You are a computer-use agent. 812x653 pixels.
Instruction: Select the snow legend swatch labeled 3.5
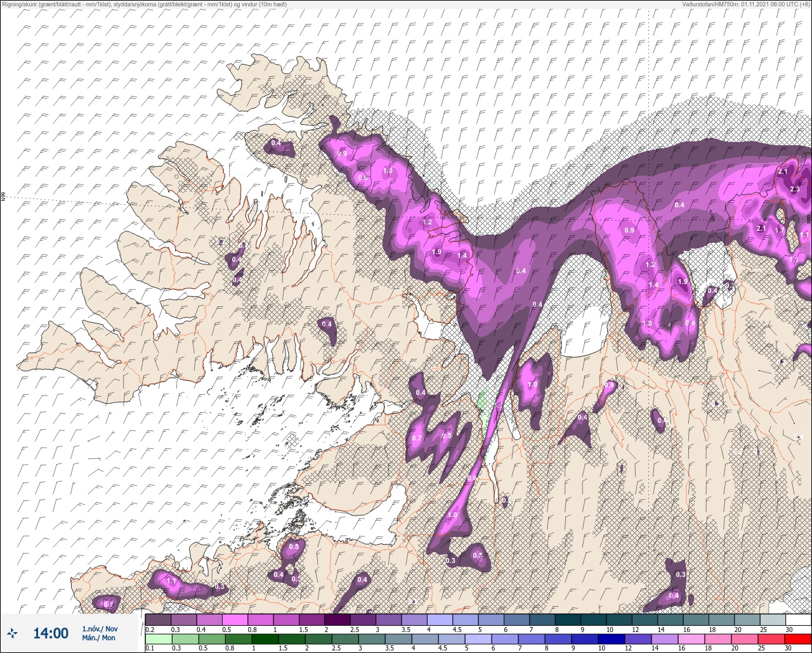[x=414, y=619]
